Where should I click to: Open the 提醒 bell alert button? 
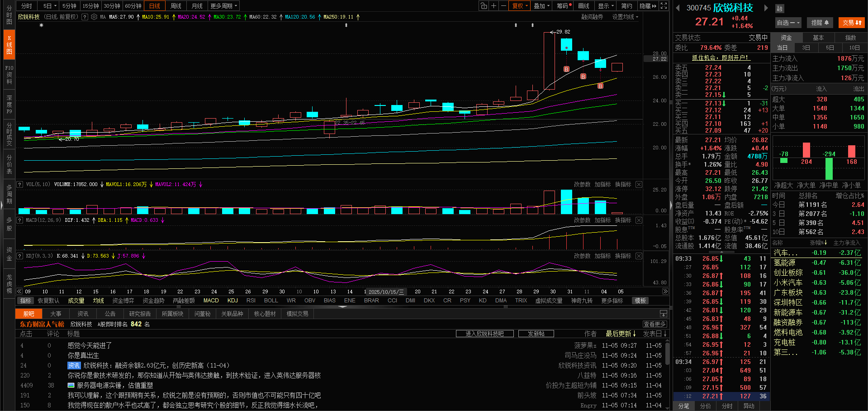point(820,23)
